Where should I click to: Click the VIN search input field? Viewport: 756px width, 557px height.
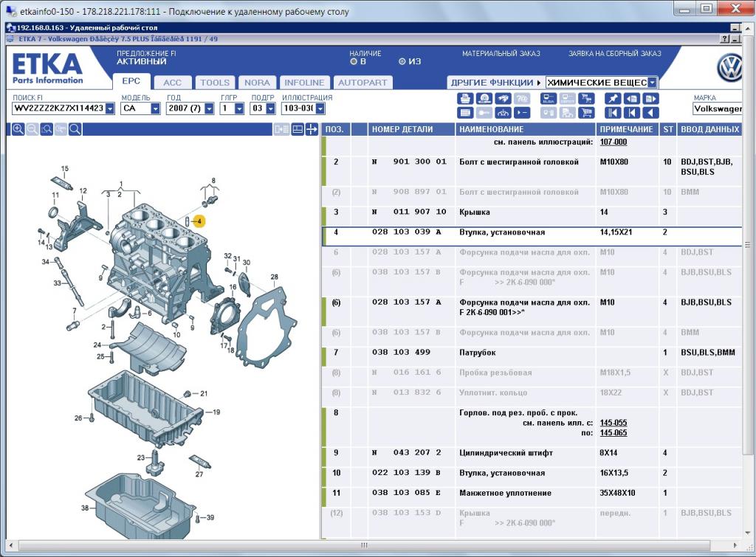point(59,108)
